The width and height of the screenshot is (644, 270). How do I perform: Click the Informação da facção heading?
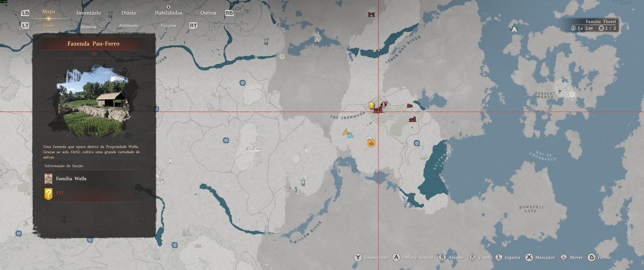64,166
